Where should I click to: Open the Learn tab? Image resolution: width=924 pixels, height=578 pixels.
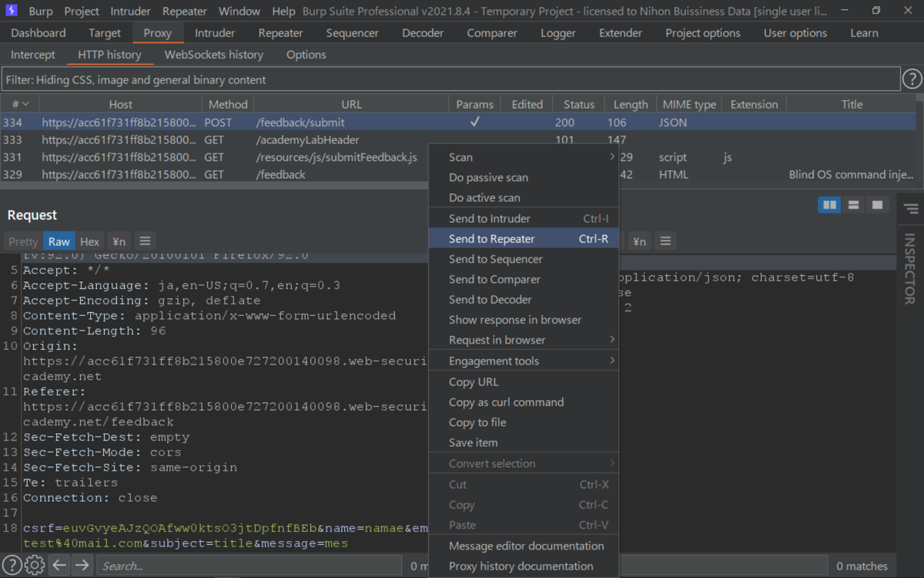[864, 33]
